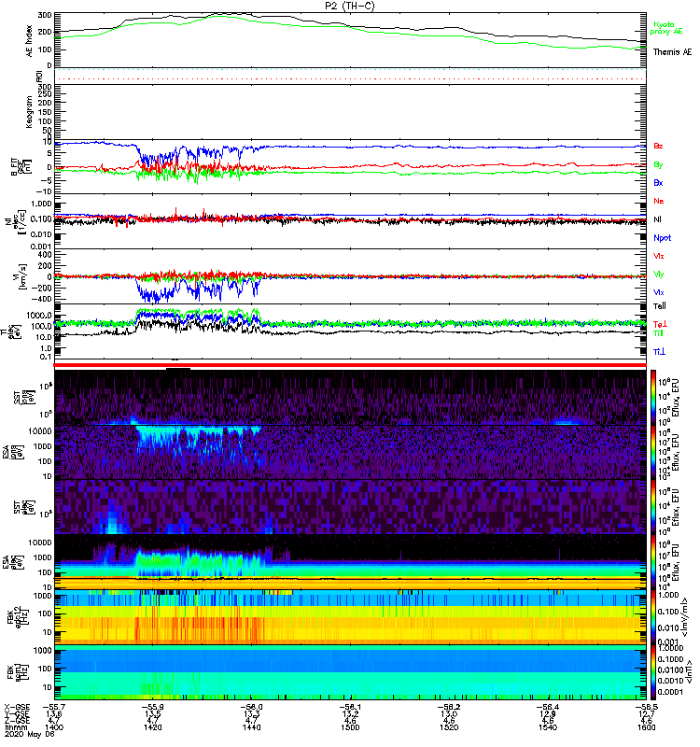Click the AE Index line plot panel

(350, 40)
